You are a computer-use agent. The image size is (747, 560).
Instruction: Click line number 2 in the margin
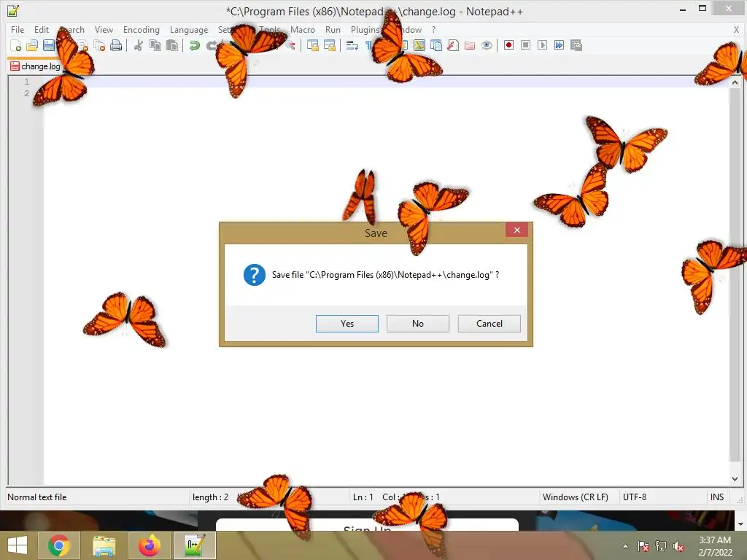pos(27,93)
